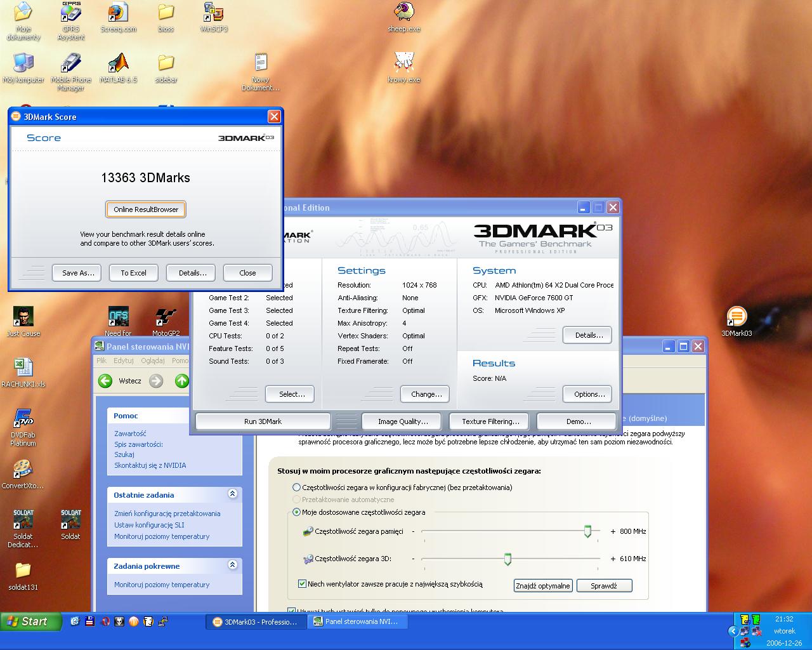The width and height of the screenshot is (812, 650).
Task: Launch MATLAB 6.5 shortcut
Action: click(x=118, y=68)
